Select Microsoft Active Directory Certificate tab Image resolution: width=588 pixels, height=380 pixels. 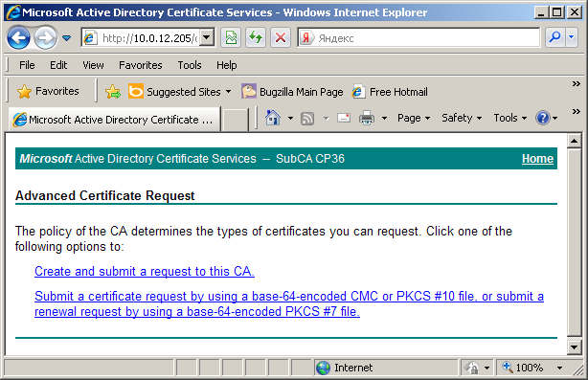pyautogui.click(x=114, y=120)
